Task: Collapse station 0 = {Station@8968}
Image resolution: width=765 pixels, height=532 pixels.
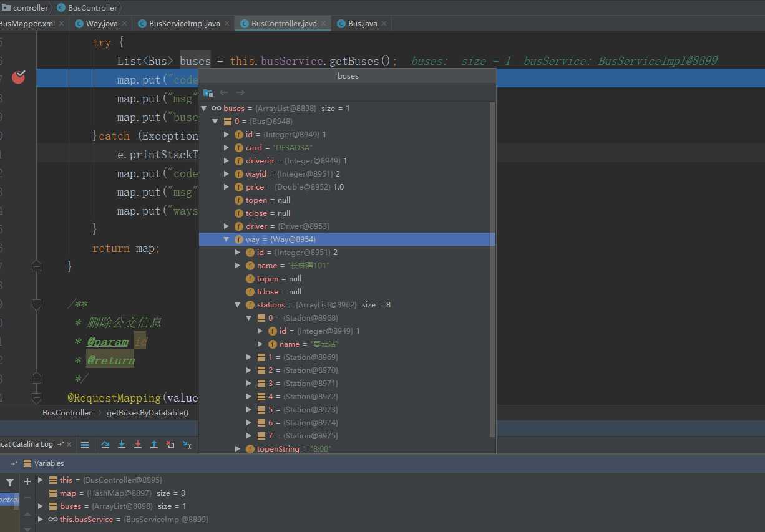Action: [249, 318]
